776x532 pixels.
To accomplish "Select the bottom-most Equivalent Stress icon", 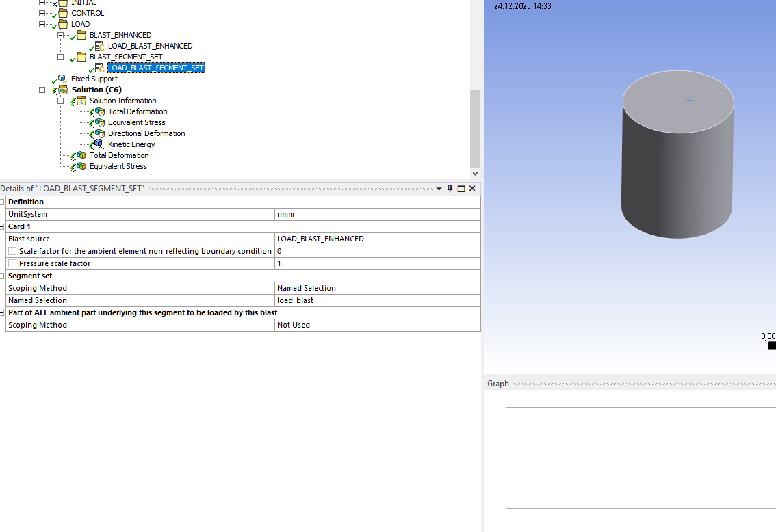I will tap(81, 166).
